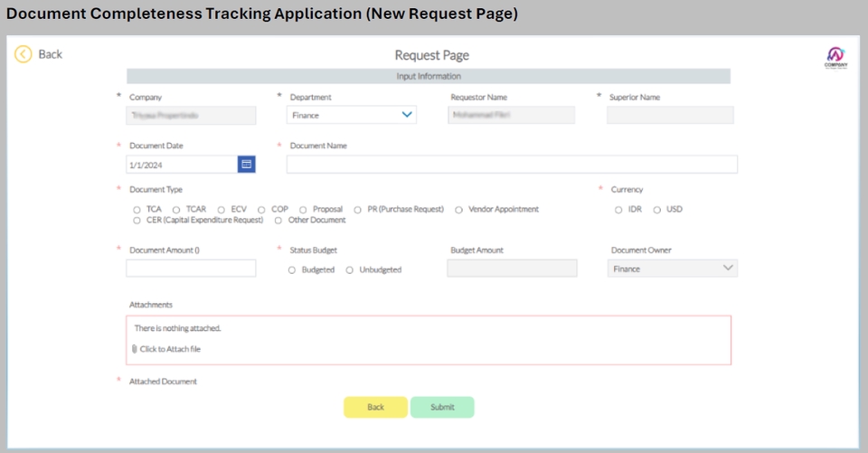Open the Document Owner dropdown
Viewport: 868px width, 453px height.
click(728, 269)
